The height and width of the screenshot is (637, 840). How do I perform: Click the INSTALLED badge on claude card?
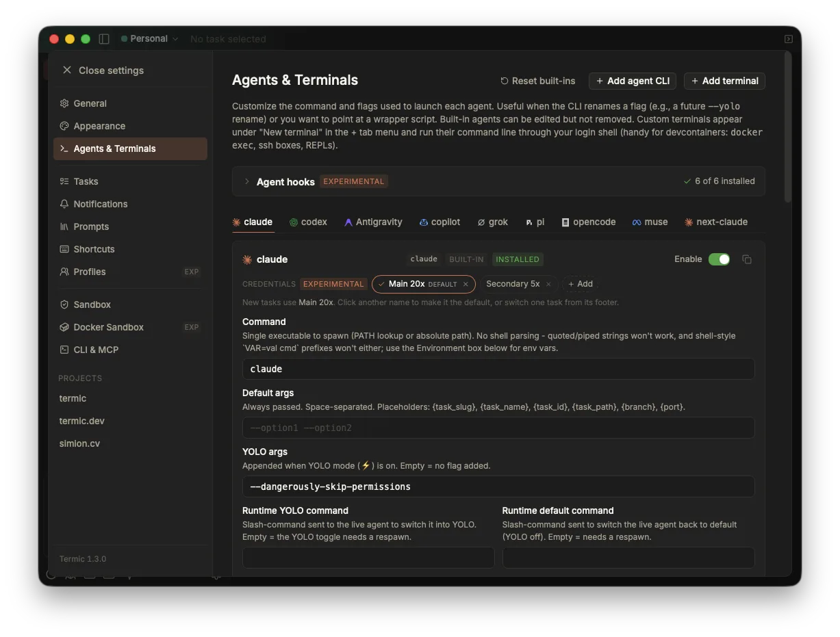pos(518,259)
